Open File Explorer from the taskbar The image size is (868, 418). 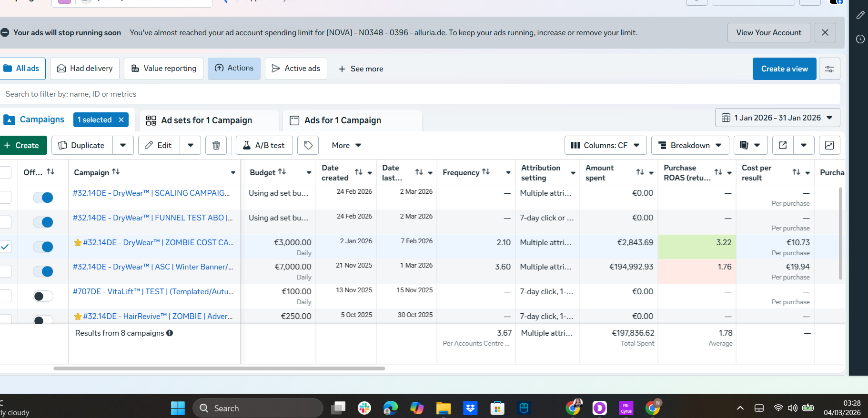click(x=444, y=408)
